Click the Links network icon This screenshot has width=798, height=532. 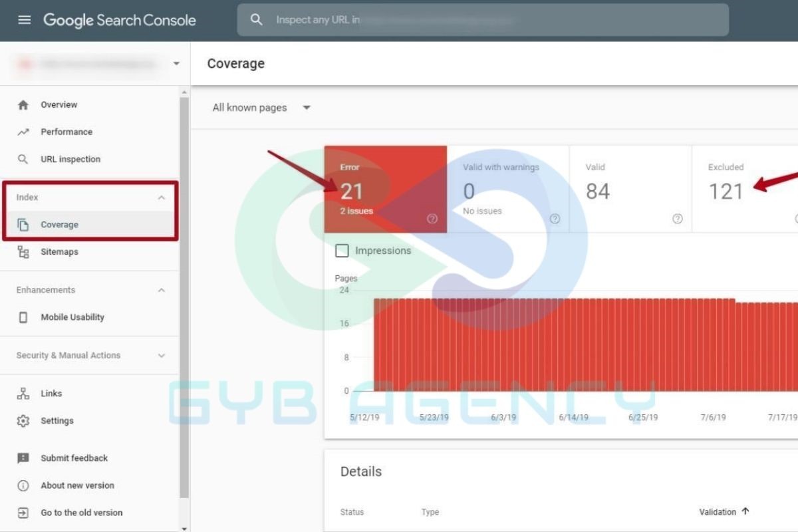pyautogui.click(x=23, y=394)
